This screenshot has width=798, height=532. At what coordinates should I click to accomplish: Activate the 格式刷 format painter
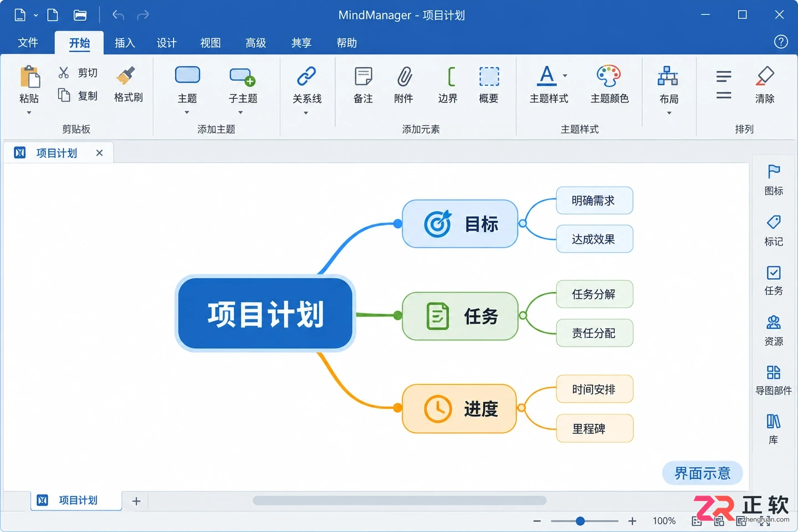point(126,76)
